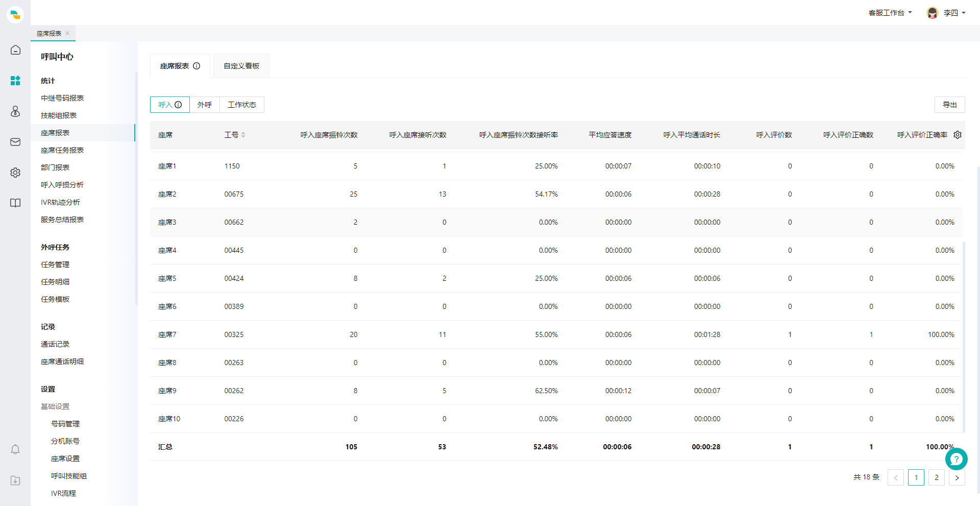Open 部门报表 in sidebar

coord(55,167)
